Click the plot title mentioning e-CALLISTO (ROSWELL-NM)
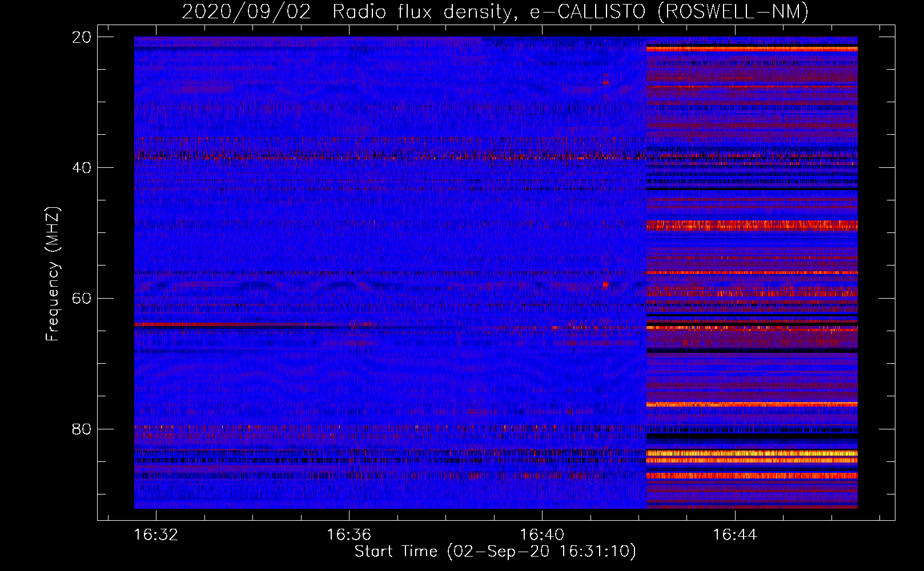The width and height of the screenshot is (924, 571). click(x=495, y=12)
